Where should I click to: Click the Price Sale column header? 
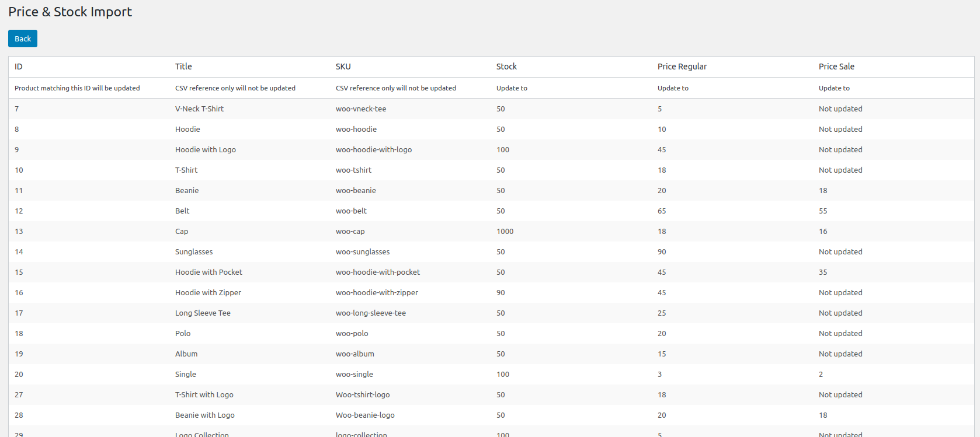(x=836, y=67)
